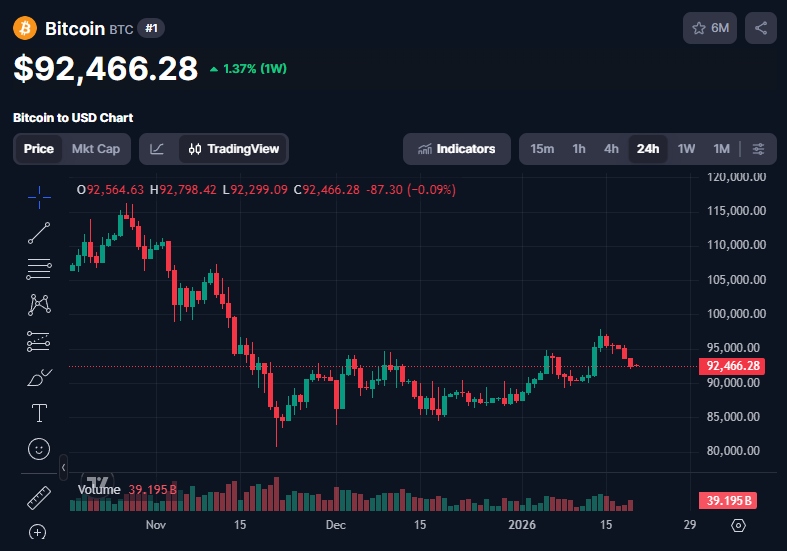The image size is (787, 551).
Task: Switch to the Price tab
Action: tap(39, 149)
